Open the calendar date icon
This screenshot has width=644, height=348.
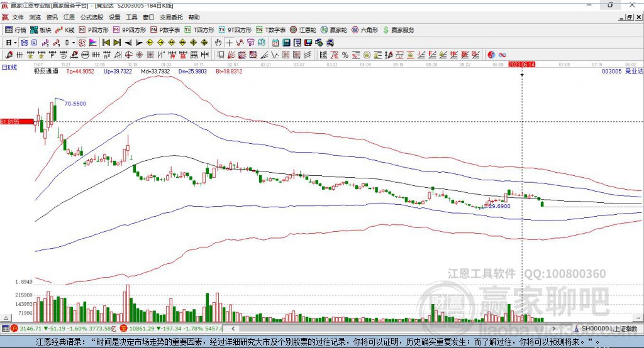(x=275, y=43)
